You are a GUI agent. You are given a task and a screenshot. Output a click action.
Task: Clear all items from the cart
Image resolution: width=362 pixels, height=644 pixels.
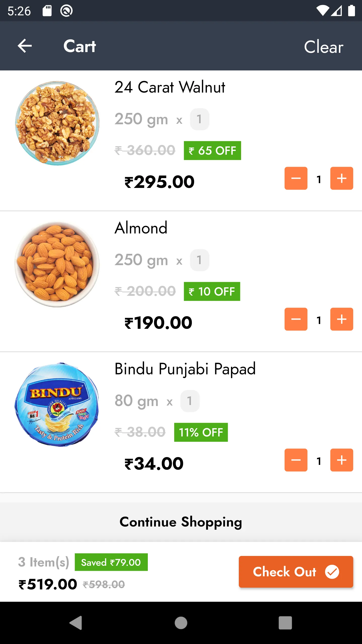(x=324, y=47)
